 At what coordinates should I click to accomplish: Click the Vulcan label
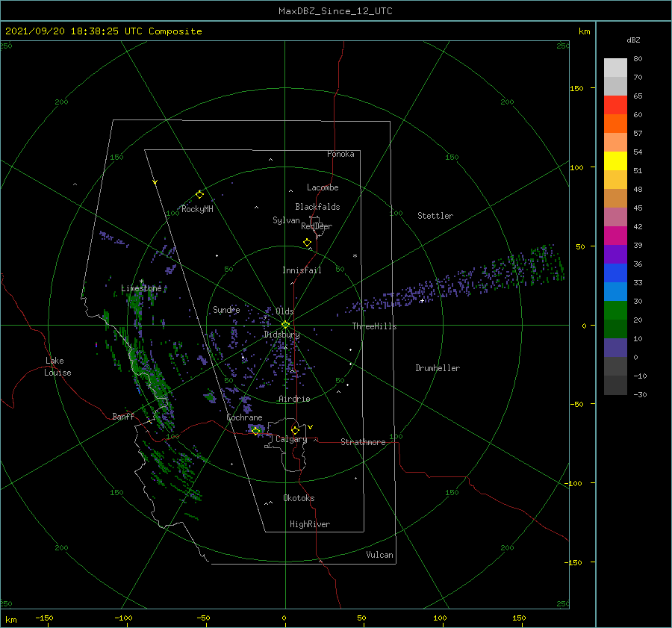tap(380, 555)
